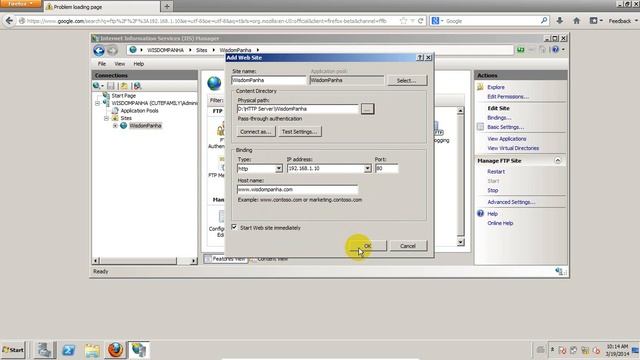Image resolution: width=640 pixels, height=360 pixels.
Task: Open Server Manager from the taskbar
Action: click(44, 350)
